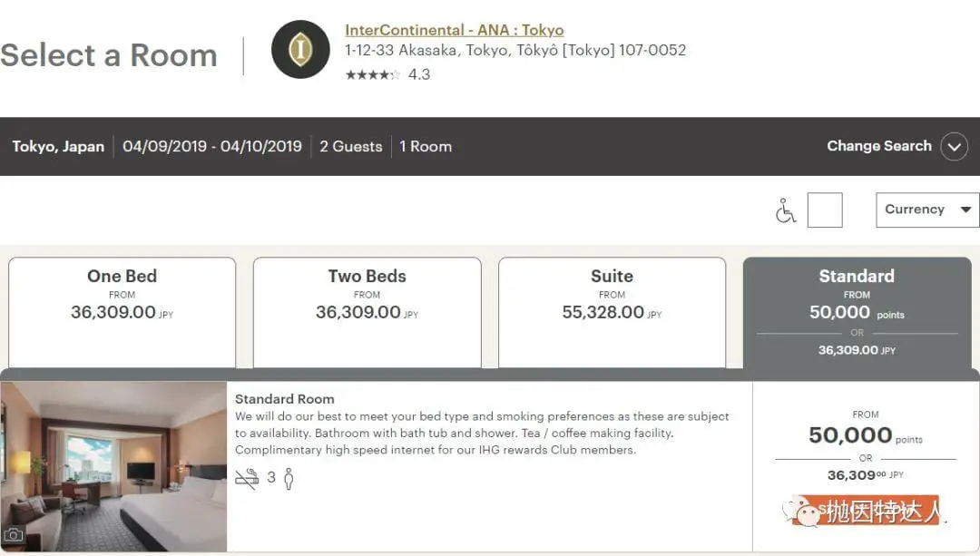Click the guest occupancy person icon

tap(289, 478)
